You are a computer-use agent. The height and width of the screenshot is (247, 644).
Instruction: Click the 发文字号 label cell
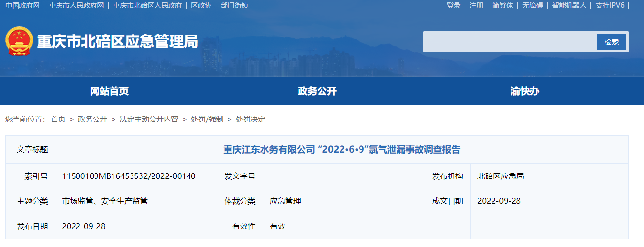coord(238,176)
